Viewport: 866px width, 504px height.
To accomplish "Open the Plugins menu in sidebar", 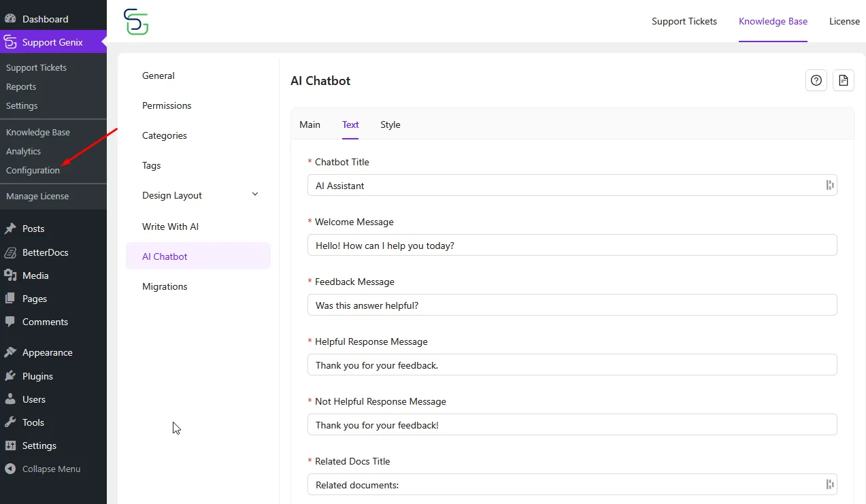I will tap(37, 376).
